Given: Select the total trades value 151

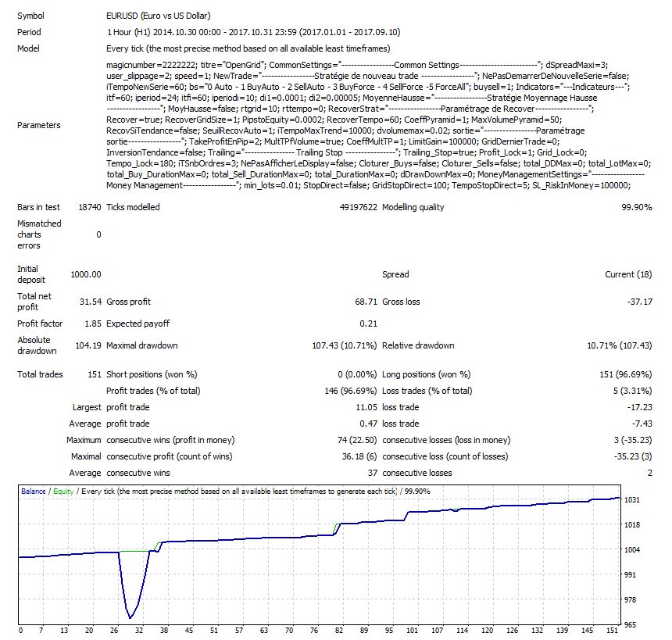Looking at the screenshot, I should pyautogui.click(x=95, y=374).
